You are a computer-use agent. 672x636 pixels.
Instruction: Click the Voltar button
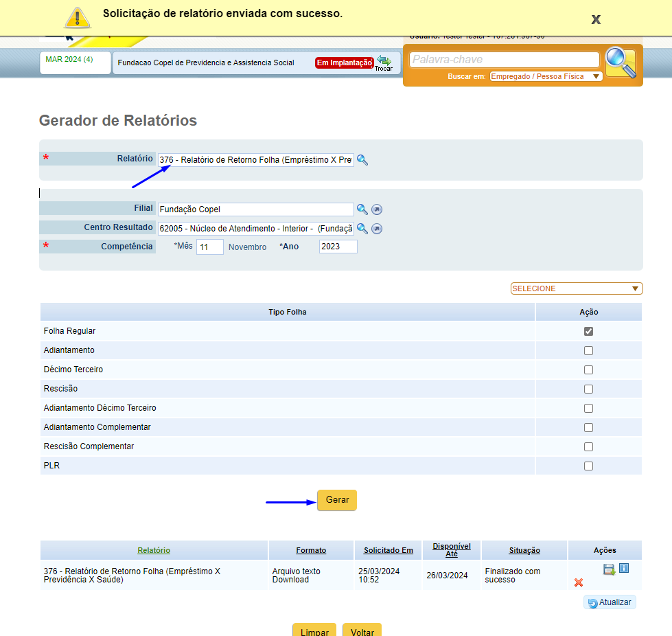coord(362,631)
